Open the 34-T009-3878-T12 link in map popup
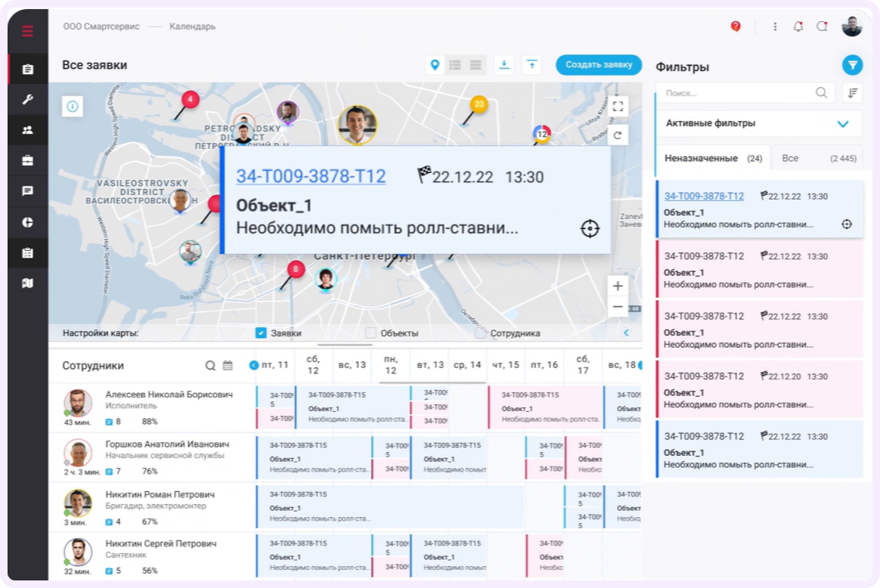This screenshot has width=880, height=588. 311,176
